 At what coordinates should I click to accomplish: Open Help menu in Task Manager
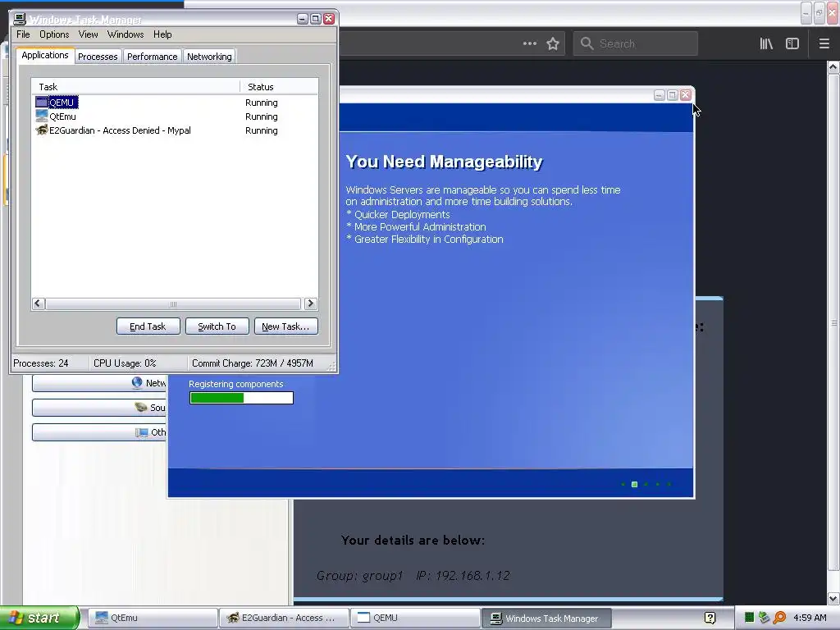pos(162,34)
